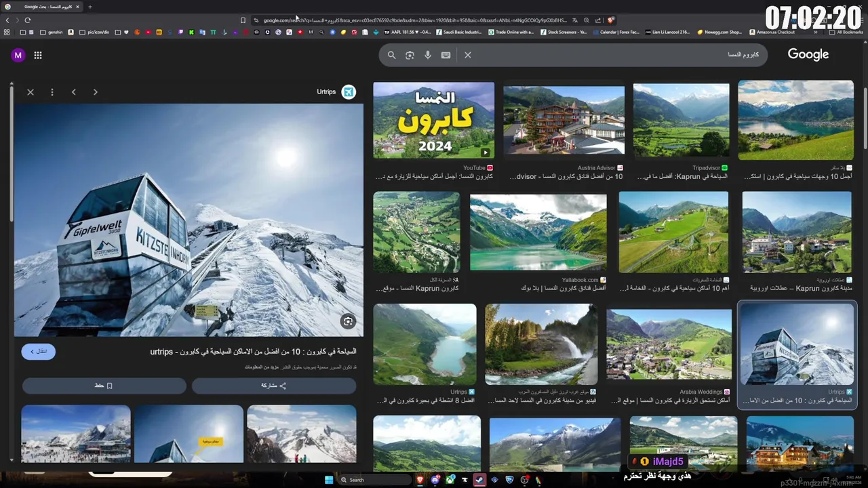The height and width of the screenshot is (488, 868).
Task: Click the browser back arrow
Action: coord(7,20)
